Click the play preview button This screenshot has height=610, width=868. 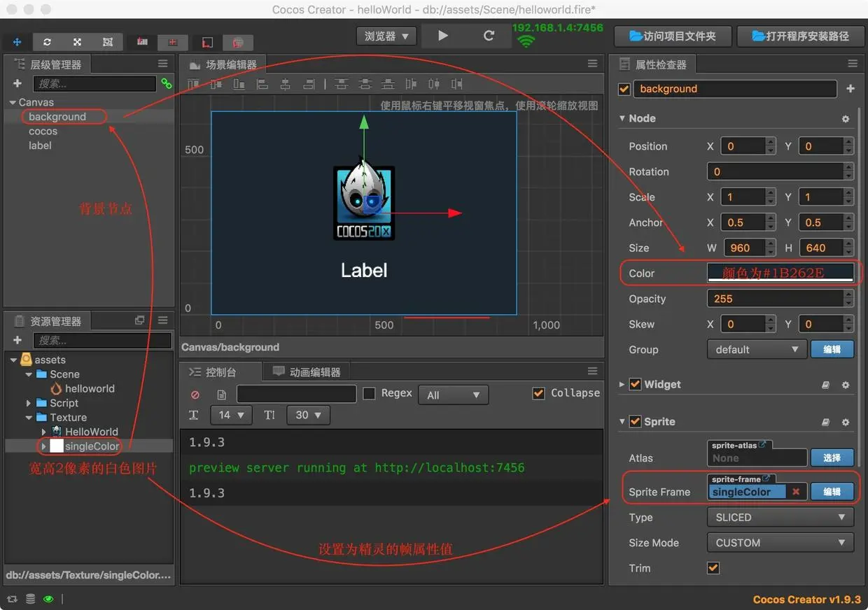[443, 36]
